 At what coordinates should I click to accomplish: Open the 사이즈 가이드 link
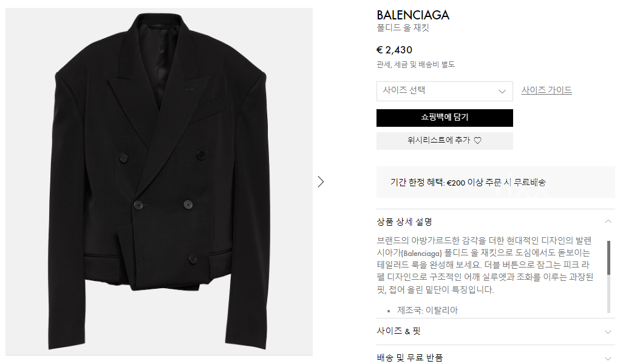(547, 90)
